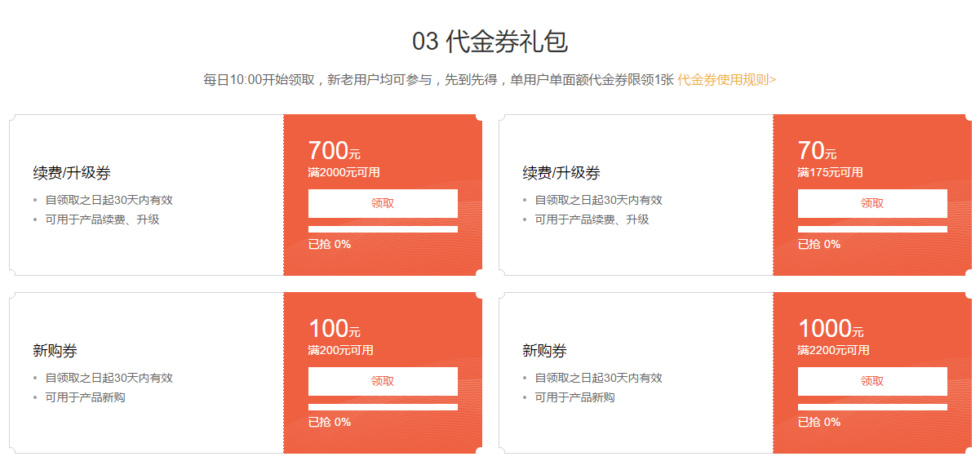
Task: Click the "03 代金券礼包" section heading
Action: coord(490,41)
